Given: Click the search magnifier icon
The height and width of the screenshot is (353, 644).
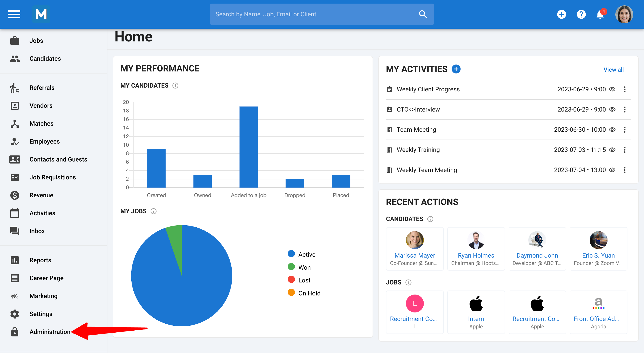Looking at the screenshot, I should click(423, 14).
